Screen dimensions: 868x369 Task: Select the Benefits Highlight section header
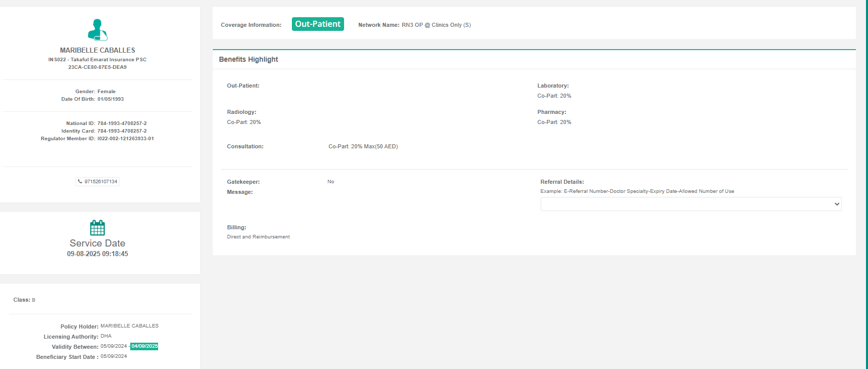248,59
